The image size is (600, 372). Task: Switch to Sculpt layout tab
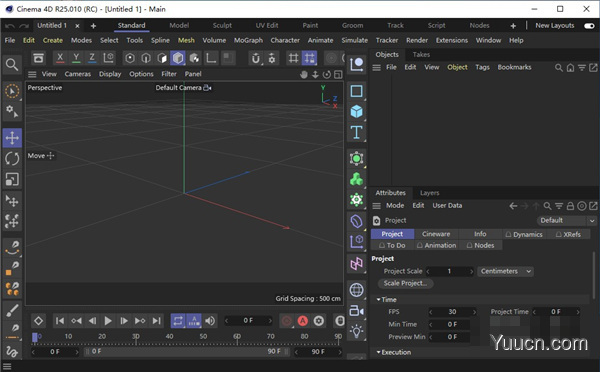[222, 26]
